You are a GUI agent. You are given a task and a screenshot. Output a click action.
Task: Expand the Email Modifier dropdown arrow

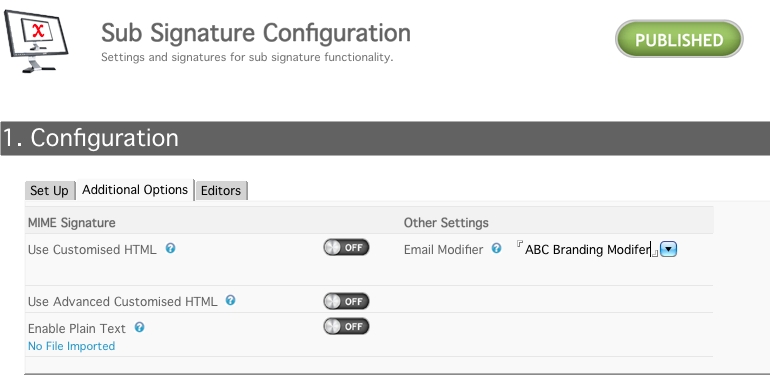tap(668, 250)
